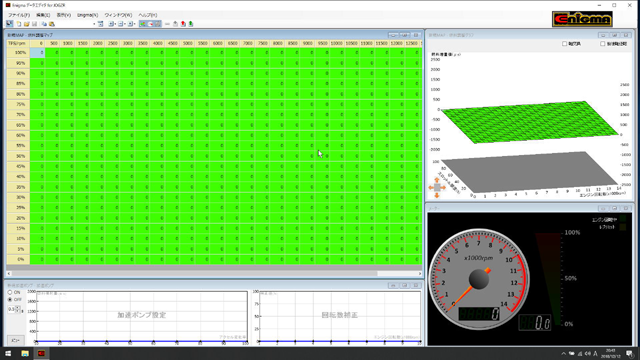Screen dimensions: 640x360
Task: Click the fuel map horizontal scrollbar
Action: coord(214,273)
